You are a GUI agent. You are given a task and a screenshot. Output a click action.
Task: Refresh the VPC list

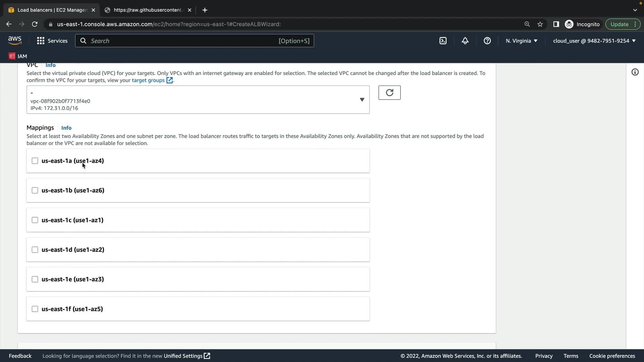point(389,93)
